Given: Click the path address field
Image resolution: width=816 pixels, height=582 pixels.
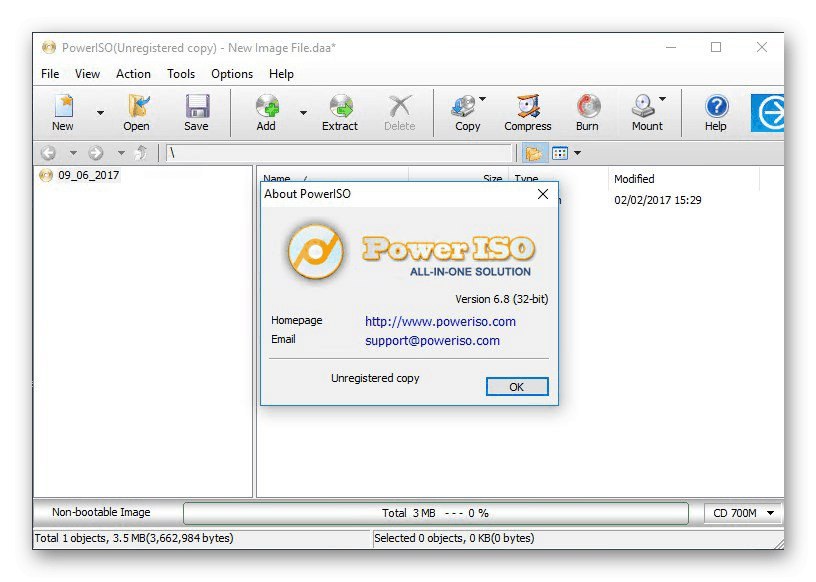Looking at the screenshot, I should [339, 153].
